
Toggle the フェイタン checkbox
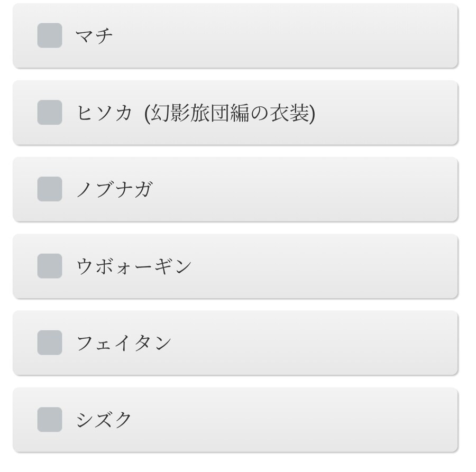[x=50, y=343]
